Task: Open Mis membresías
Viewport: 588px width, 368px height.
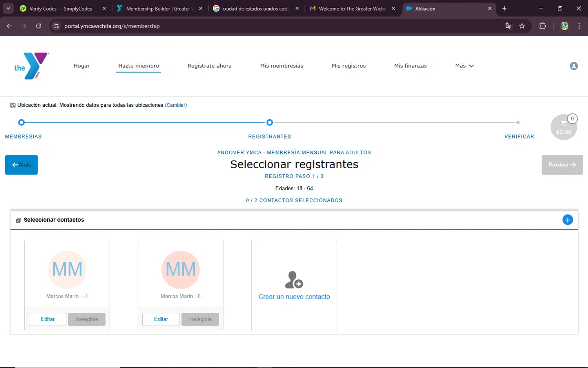Action: coord(281,66)
